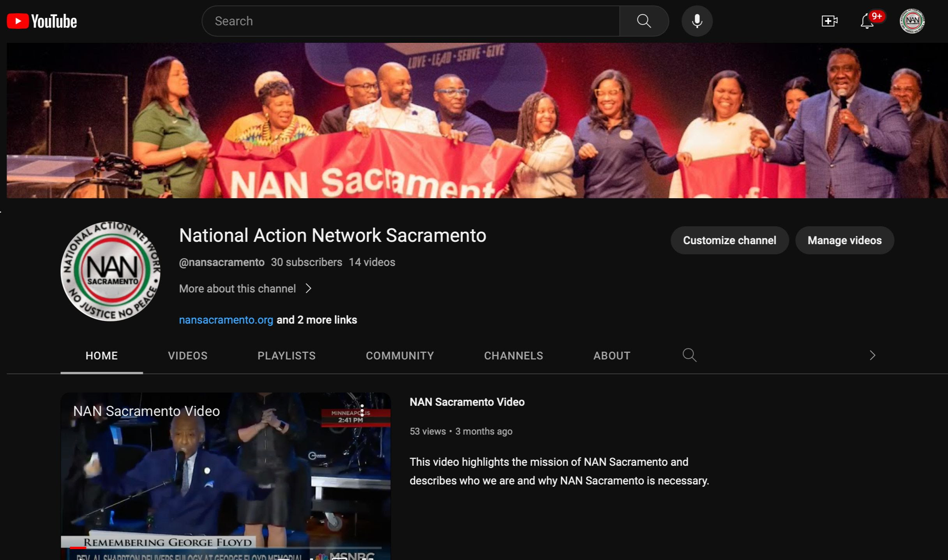This screenshot has height=560, width=948.
Task: Click '53 views • 3 months ago' text
Action: (x=461, y=431)
